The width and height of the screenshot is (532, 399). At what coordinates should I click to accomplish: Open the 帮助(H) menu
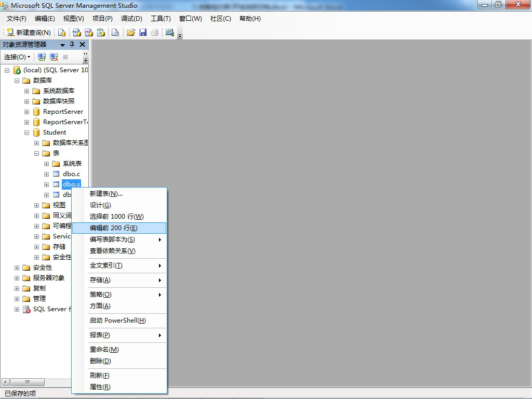pyautogui.click(x=250, y=19)
